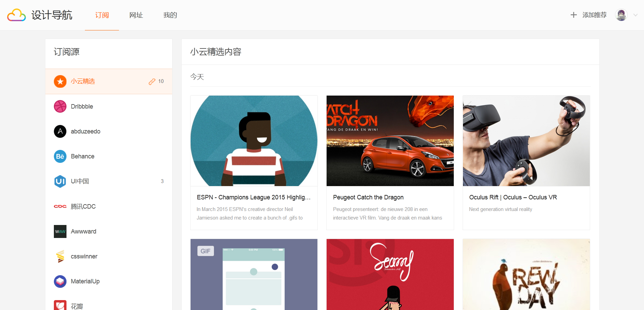Click the red 花瓣 icon
Screen dimensions: 644x310
pos(60,305)
